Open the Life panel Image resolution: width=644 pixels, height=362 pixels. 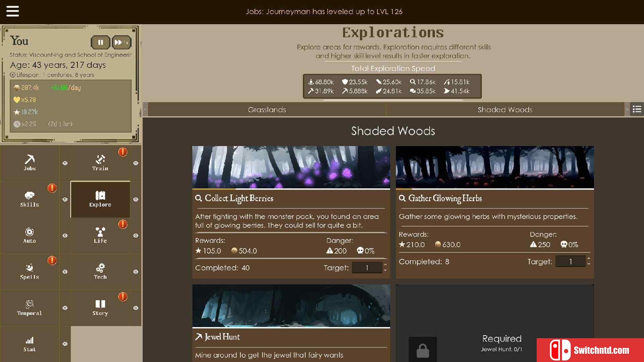pos(100,236)
